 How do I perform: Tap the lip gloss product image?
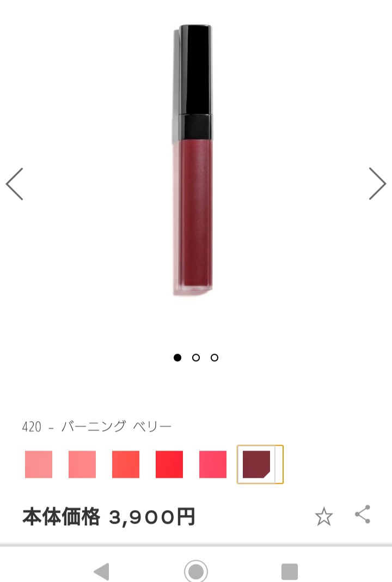(193, 160)
